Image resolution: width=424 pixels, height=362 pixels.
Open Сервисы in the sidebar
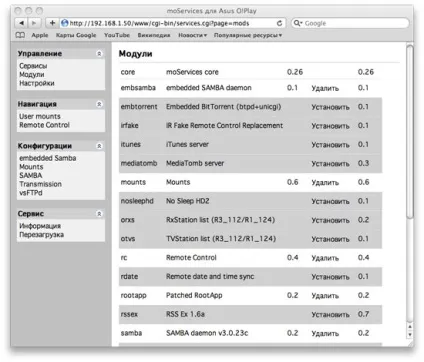(33, 66)
